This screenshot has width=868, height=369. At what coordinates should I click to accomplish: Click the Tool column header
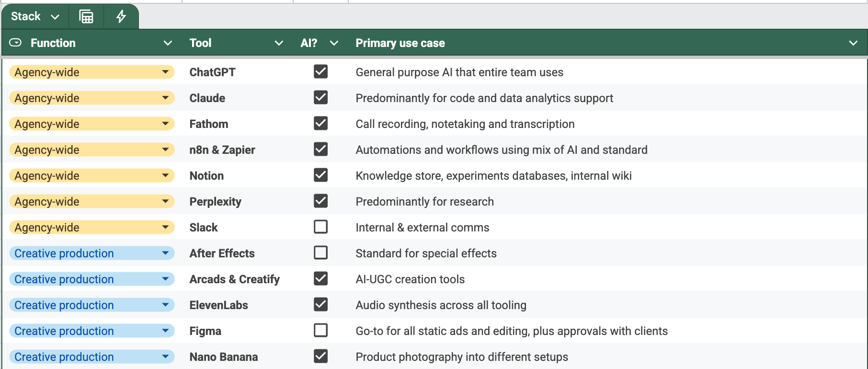(200, 43)
